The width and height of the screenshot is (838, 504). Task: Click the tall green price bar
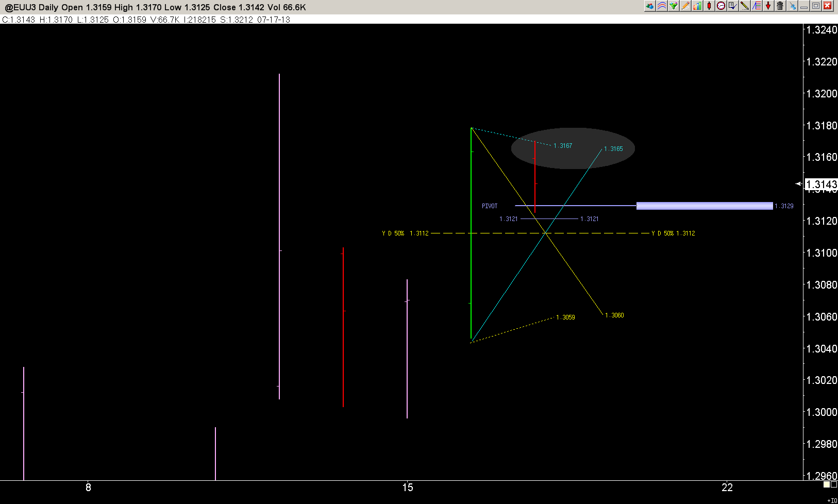(x=471, y=233)
